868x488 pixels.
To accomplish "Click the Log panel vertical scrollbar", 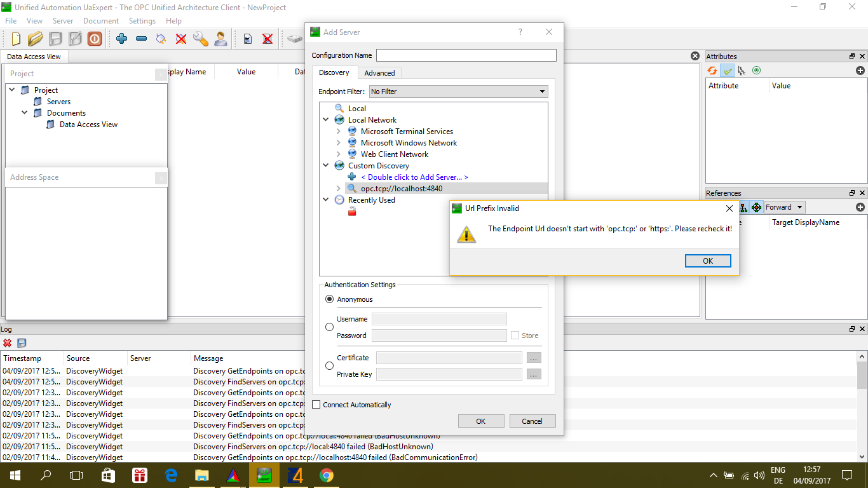I will pos(862,407).
